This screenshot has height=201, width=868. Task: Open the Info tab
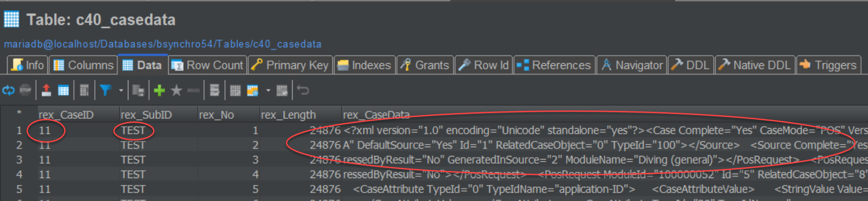pyautogui.click(x=27, y=65)
